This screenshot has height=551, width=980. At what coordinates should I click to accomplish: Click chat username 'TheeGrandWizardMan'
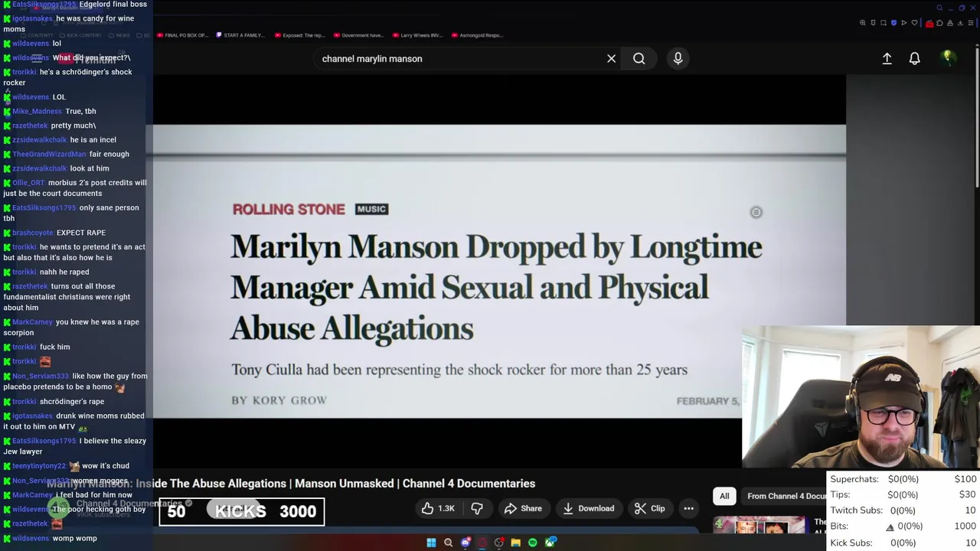pyautogui.click(x=49, y=154)
